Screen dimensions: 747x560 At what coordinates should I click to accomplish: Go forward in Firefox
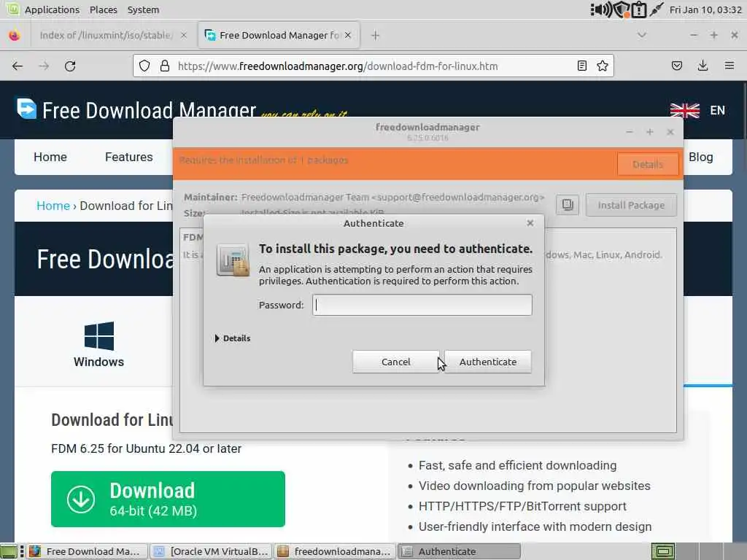(x=44, y=66)
